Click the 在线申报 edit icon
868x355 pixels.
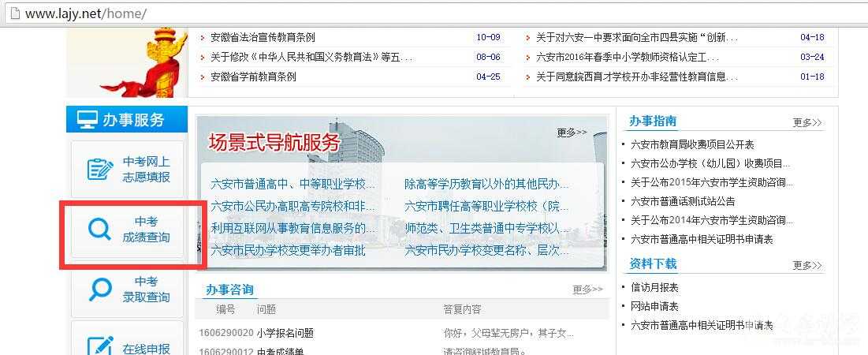pyautogui.click(x=99, y=346)
